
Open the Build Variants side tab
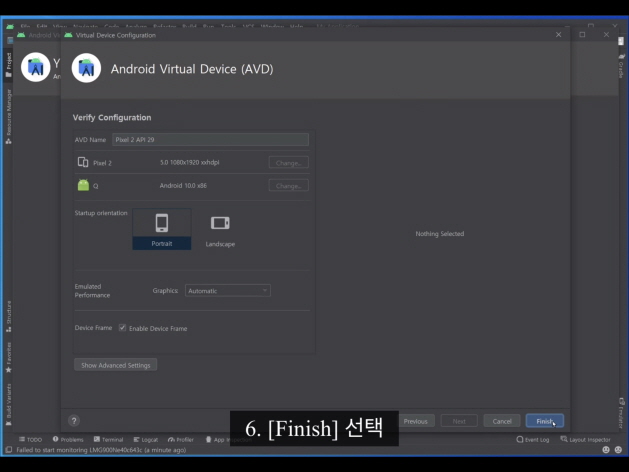click(x=8, y=405)
